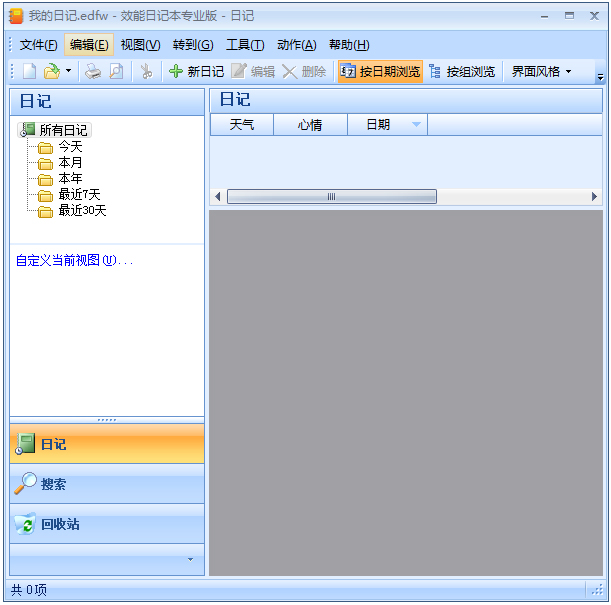Click the printer icon in toolbar
The width and height of the screenshot is (611, 605).
93,71
